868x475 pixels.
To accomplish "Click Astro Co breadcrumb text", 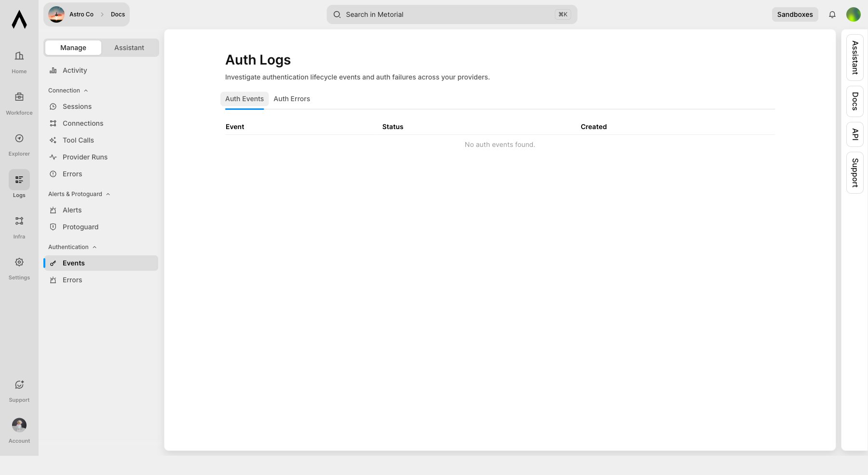I will pyautogui.click(x=81, y=14).
